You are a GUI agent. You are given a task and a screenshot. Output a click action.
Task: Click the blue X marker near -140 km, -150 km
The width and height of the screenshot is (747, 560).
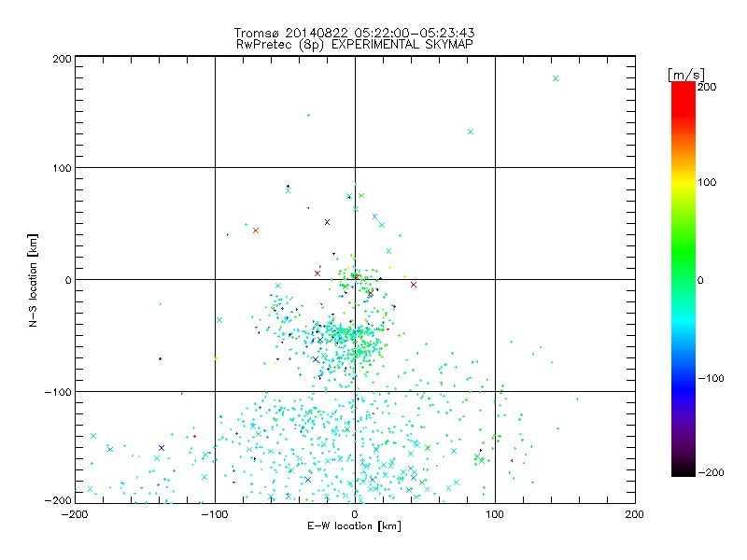click(x=162, y=448)
